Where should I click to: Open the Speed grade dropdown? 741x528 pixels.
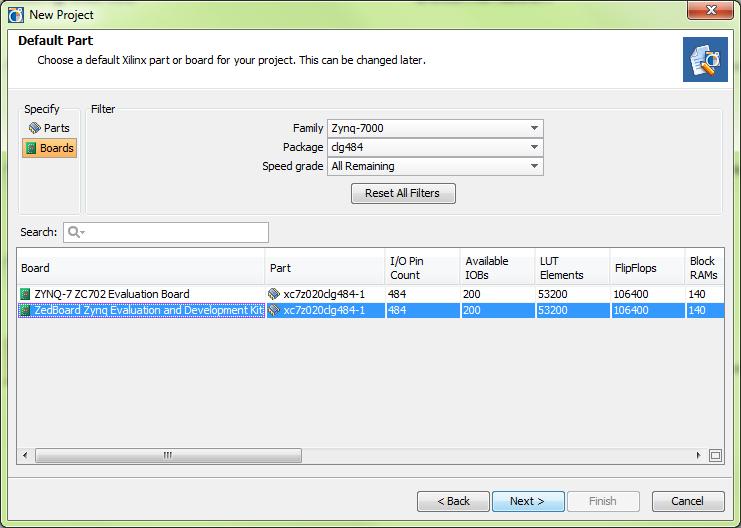click(435, 166)
